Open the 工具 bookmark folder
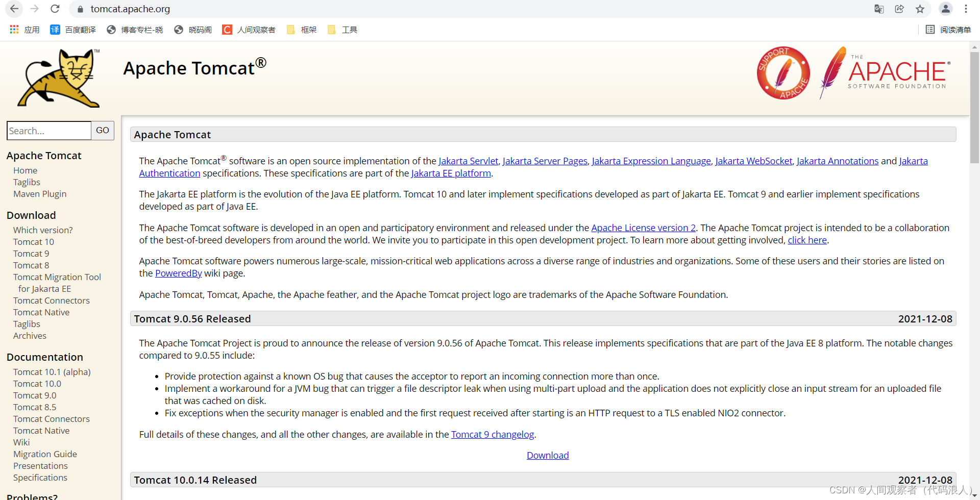The image size is (980, 500). [x=342, y=30]
